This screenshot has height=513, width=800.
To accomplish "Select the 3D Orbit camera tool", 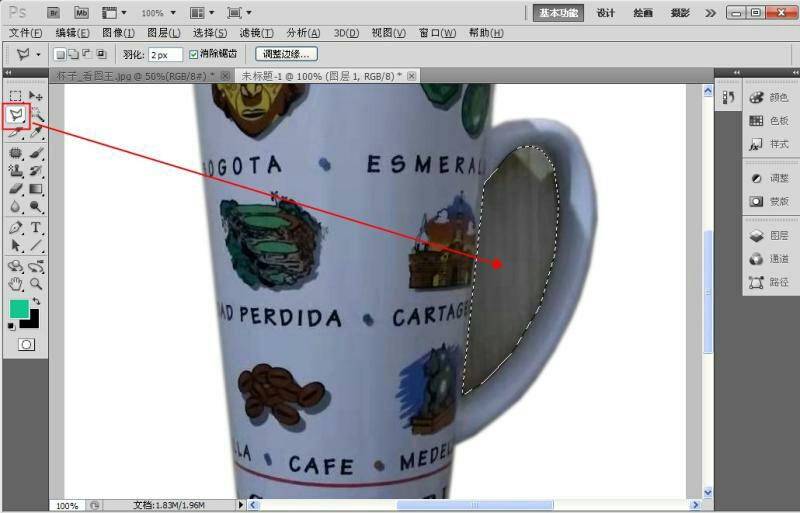I will coord(36,266).
